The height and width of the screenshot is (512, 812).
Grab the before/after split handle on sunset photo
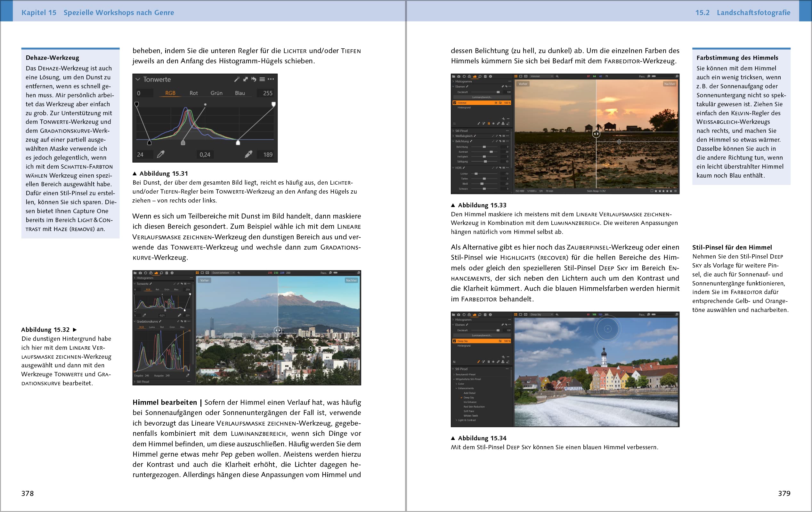click(x=596, y=134)
